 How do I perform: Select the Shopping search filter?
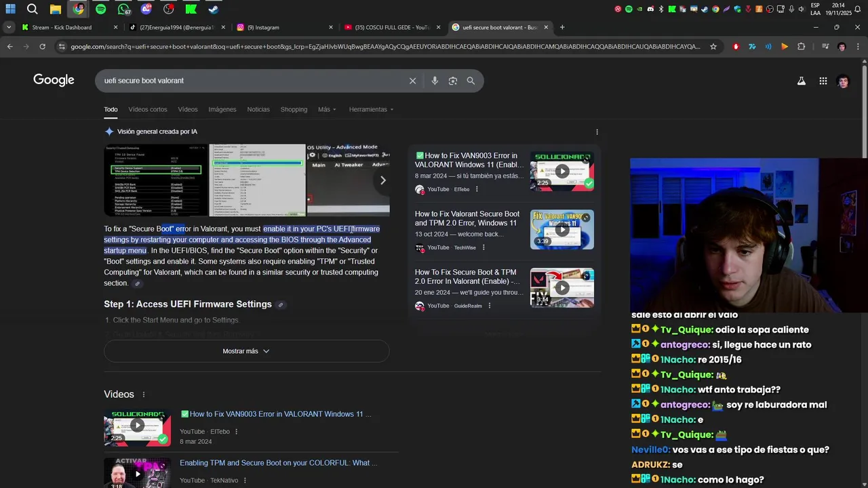294,109
